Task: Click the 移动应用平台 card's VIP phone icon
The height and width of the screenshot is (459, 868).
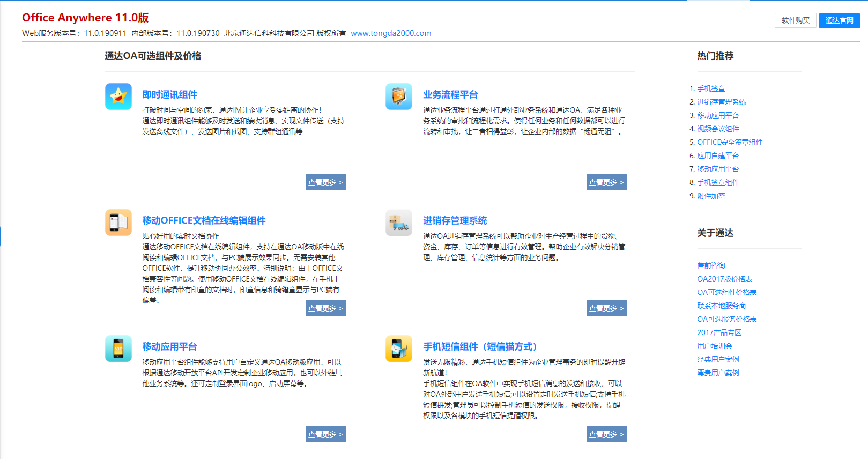Action: point(118,349)
